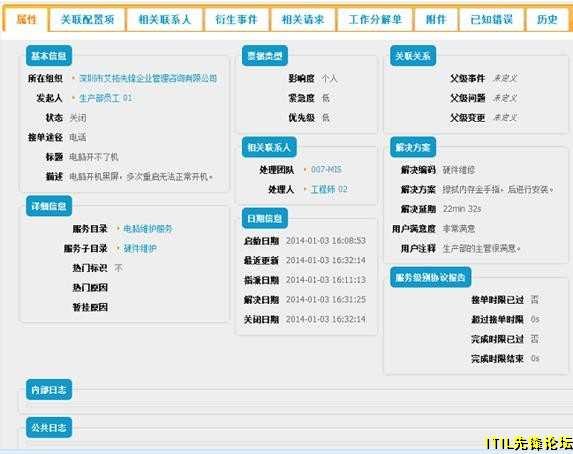Open the 硬件维护 subcatalog link
Image resolution: width=573 pixels, height=454 pixels.
click(x=140, y=249)
